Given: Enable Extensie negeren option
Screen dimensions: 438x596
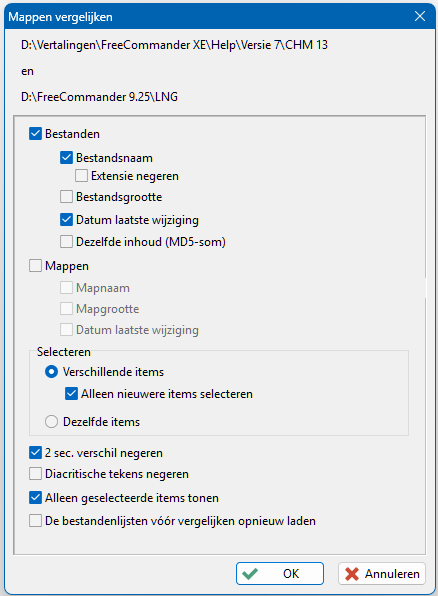Looking at the screenshot, I should 81,176.
